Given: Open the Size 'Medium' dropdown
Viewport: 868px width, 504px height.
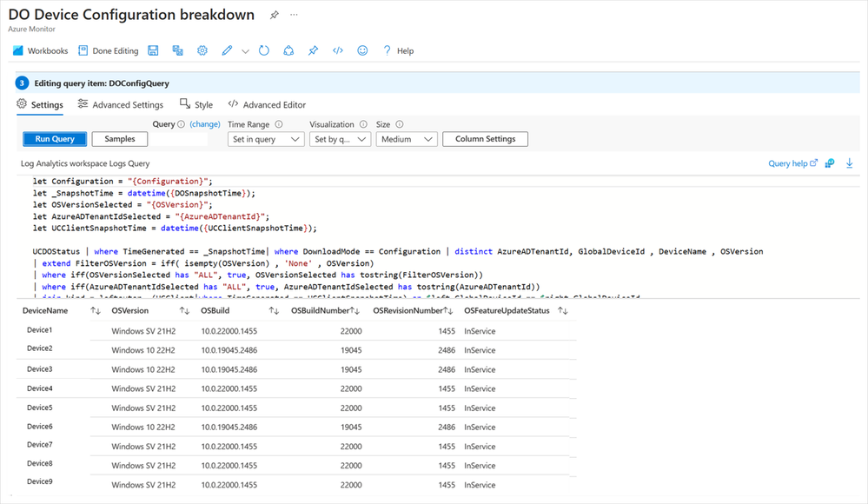Looking at the screenshot, I should click(407, 139).
